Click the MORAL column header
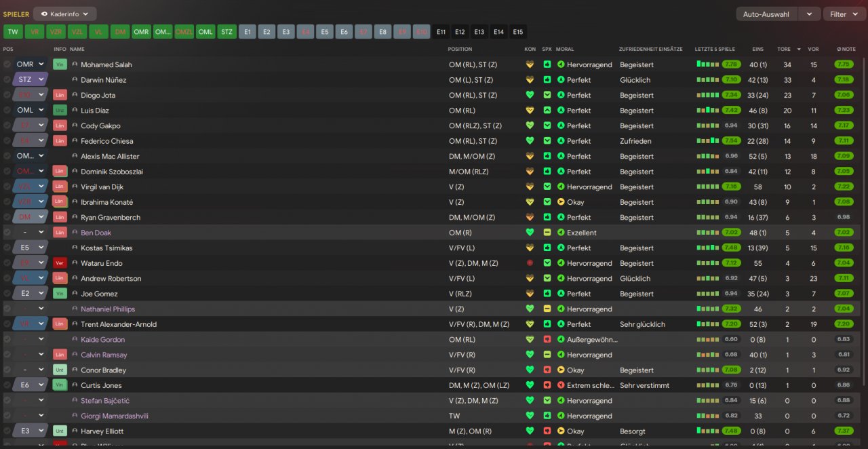Screen dimensions: 868x449 [565, 49]
